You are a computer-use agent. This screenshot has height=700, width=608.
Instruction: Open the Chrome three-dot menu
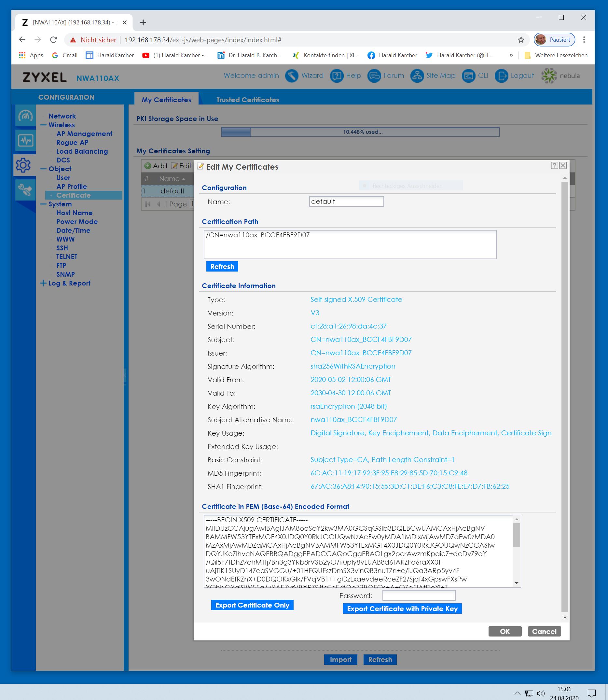coord(584,40)
